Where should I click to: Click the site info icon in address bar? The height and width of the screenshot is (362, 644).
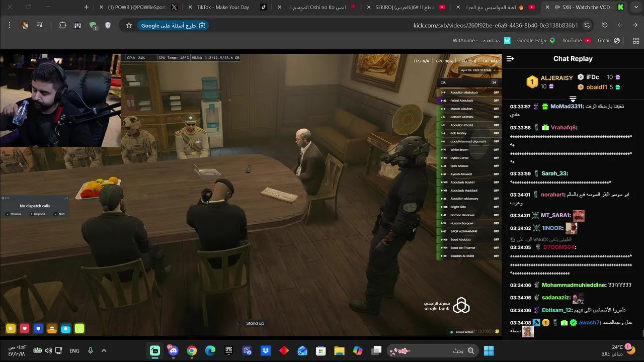587,25
